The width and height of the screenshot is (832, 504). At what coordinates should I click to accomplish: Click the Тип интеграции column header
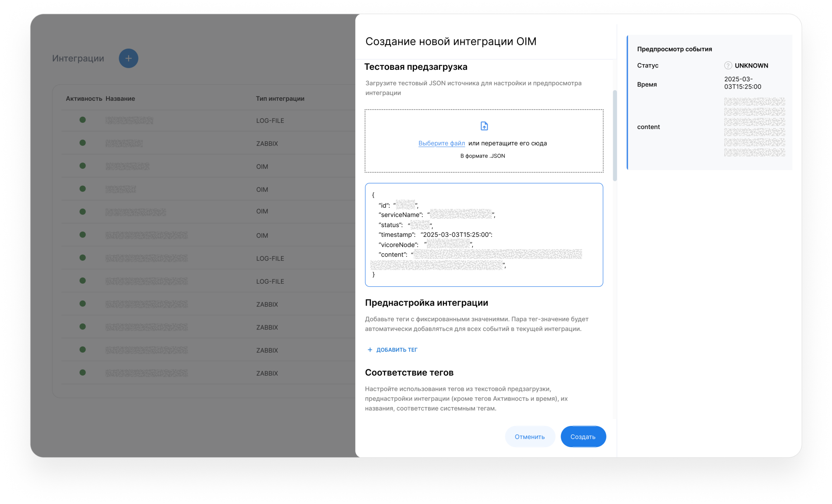[280, 98]
